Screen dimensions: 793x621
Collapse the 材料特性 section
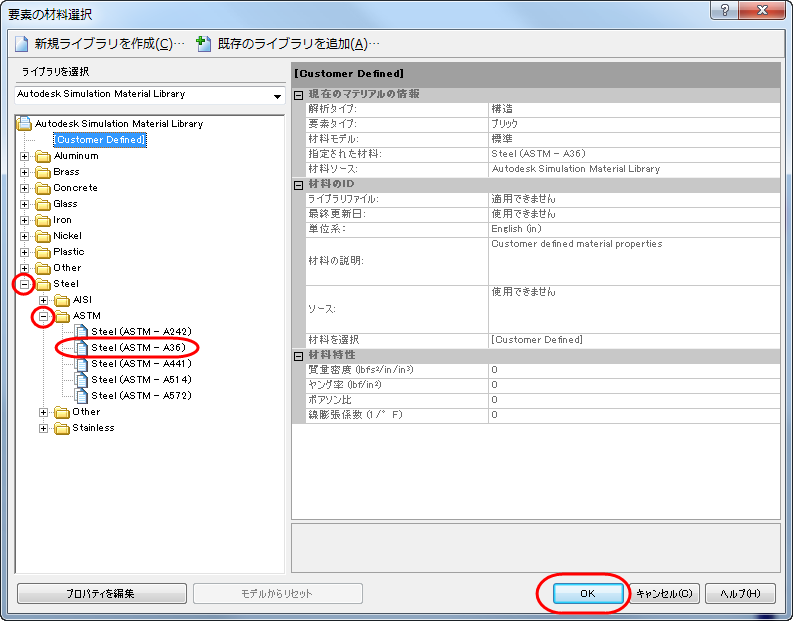coord(299,356)
